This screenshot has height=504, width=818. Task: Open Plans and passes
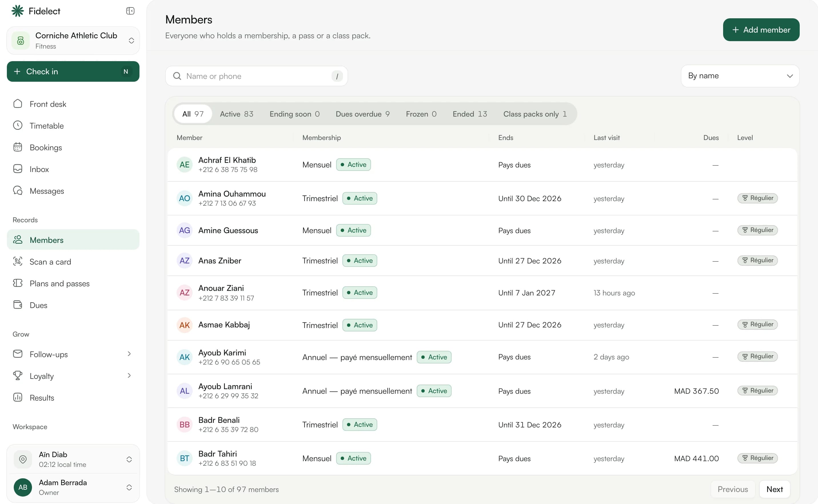click(73, 283)
